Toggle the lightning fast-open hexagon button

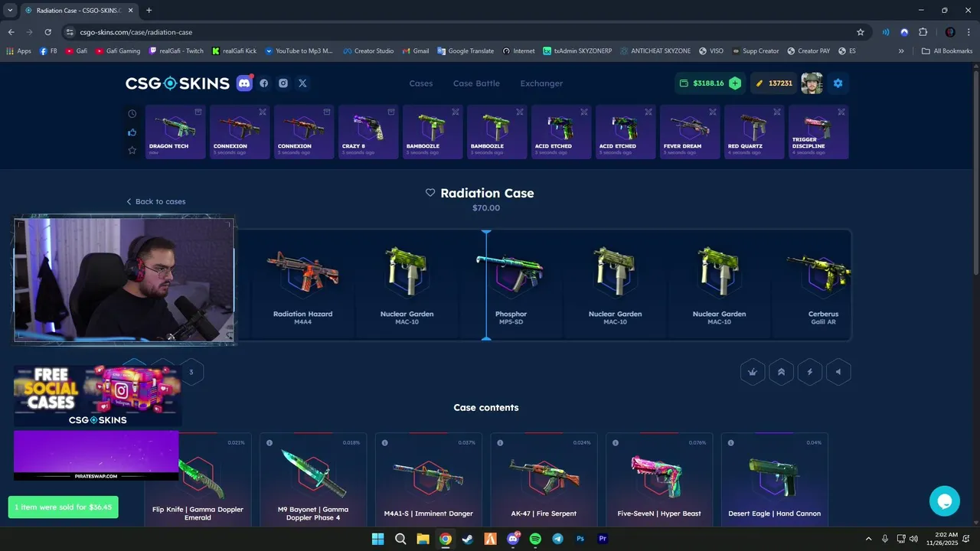[809, 372]
